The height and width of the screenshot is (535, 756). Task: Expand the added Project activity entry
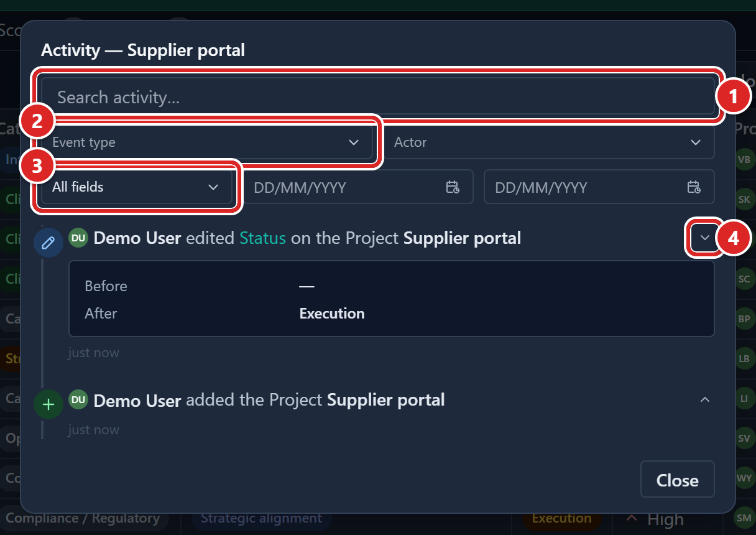pos(705,399)
